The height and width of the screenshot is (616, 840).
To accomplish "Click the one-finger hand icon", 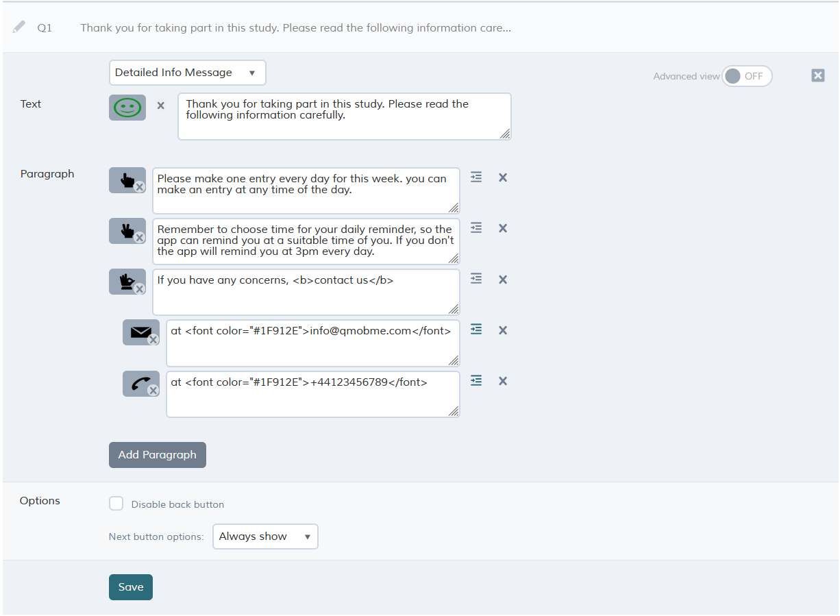I will [127, 180].
